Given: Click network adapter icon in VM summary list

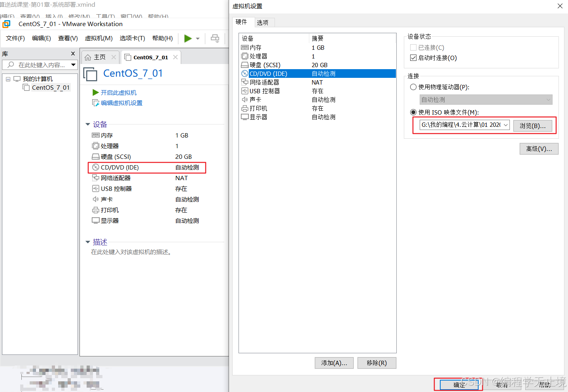Looking at the screenshot, I should 96,178.
